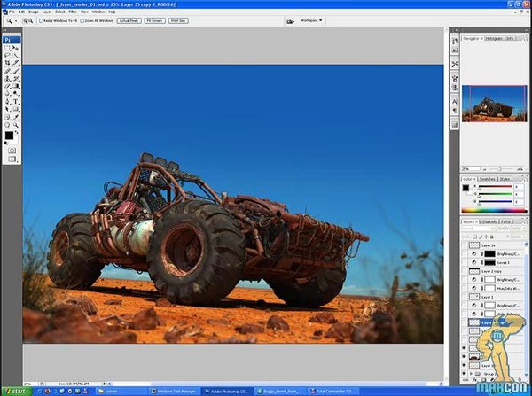Viewport: 532px width, 396px height.
Task: Click the Zoom In icon in options bar
Action: (25, 21)
